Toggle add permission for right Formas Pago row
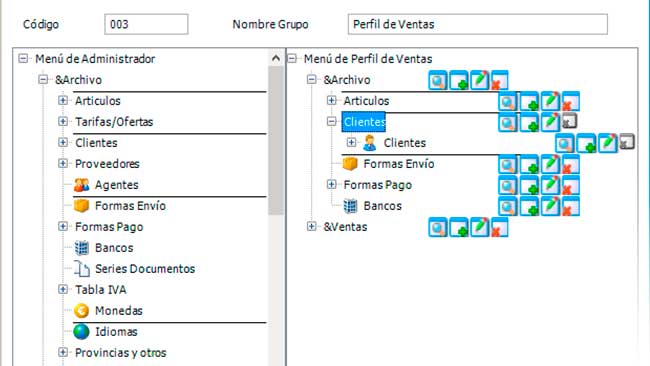The image size is (650, 366). click(x=529, y=185)
